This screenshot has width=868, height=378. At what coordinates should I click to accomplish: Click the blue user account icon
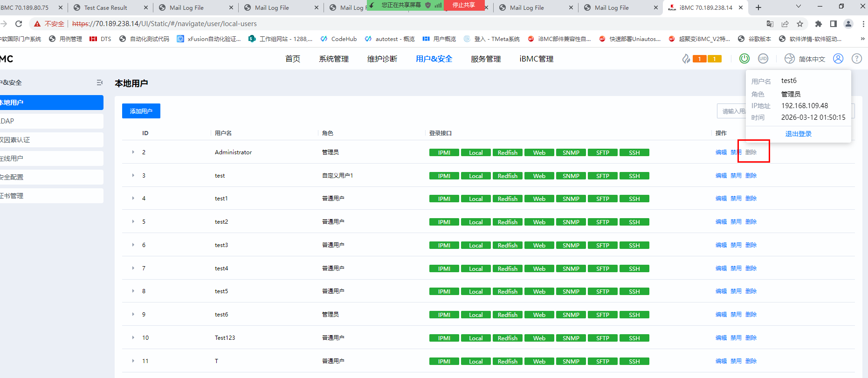pos(838,59)
